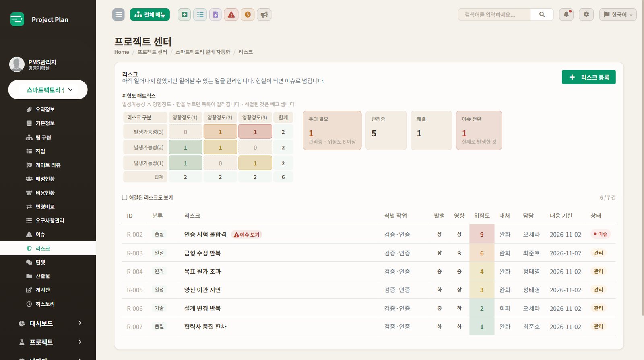Open the 스마트팩토리 project dropdown
Image resolution: width=644 pixels, height=360 pixels.
pyautogui.click(x=48, y=90)
